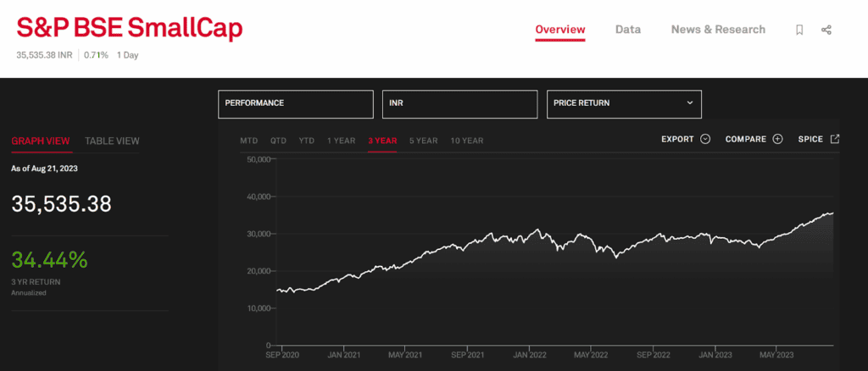Open the Data tab
Viewport: 868px width, 371px height.
628,30
